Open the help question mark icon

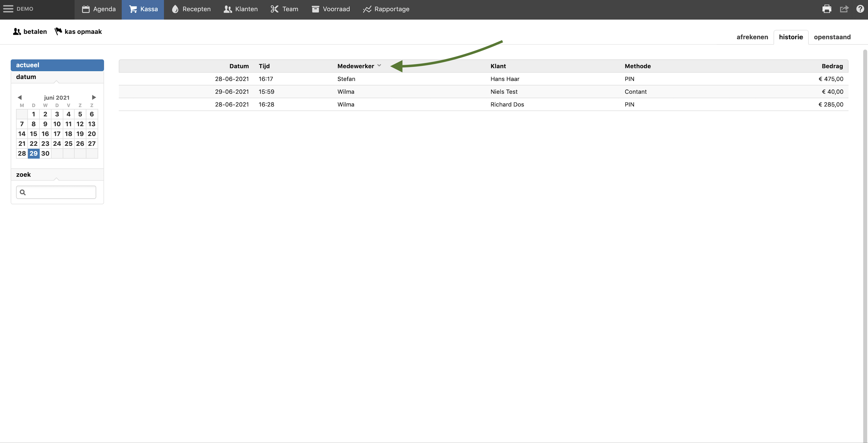point(860,9)
